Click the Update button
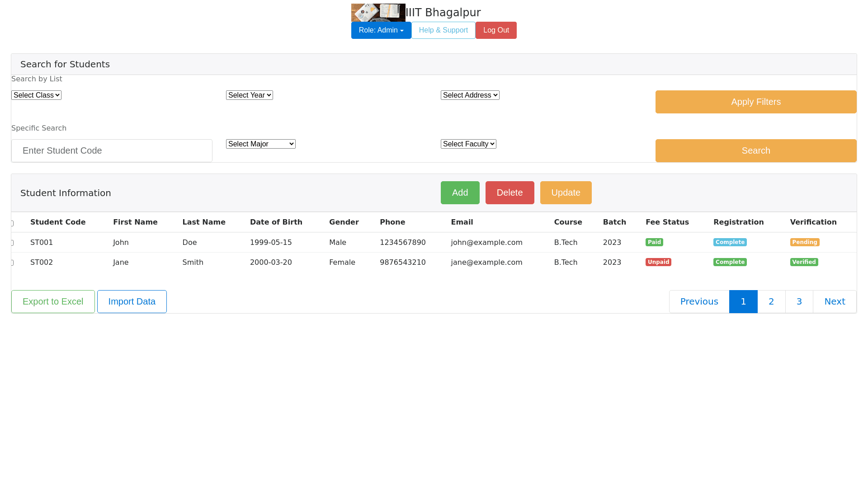Image resolution: width=868 pixels, height=488 pixels. pyautogui.click(x=566, y=193)
